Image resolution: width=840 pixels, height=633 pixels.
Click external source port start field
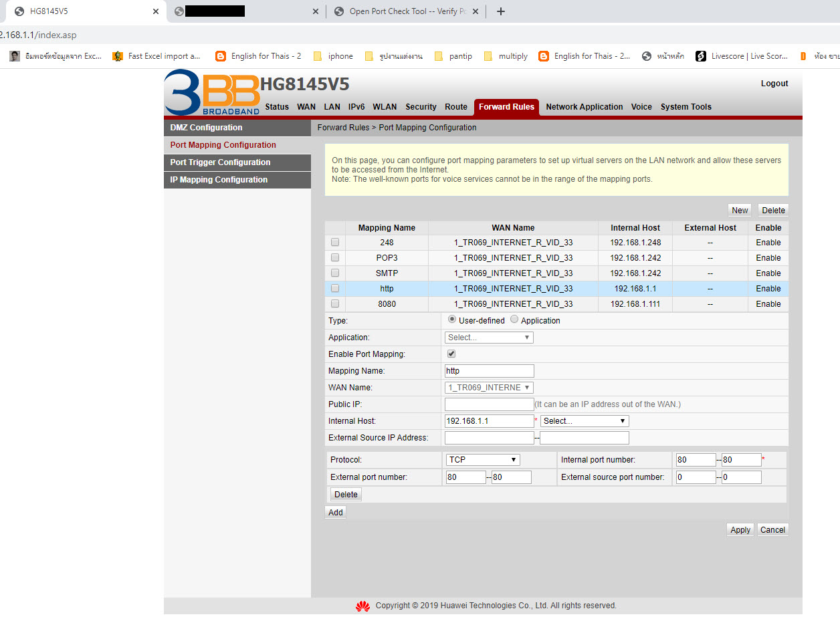(696, 477)
